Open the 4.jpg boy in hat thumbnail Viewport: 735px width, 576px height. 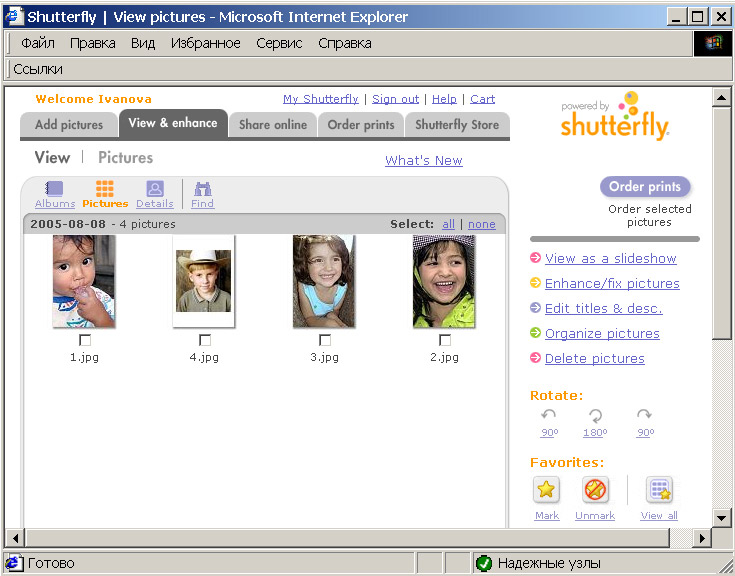203,281
